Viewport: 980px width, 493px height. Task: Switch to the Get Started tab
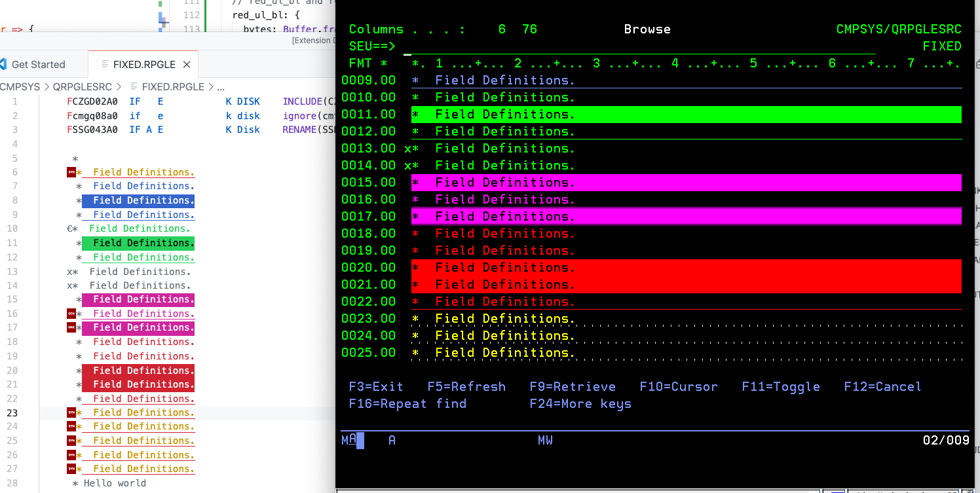point(39,64)
